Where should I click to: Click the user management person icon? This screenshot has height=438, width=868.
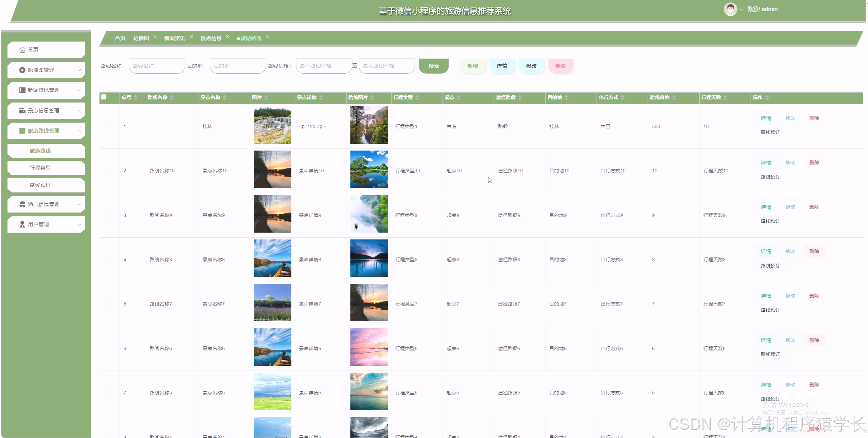pos(22,224)
